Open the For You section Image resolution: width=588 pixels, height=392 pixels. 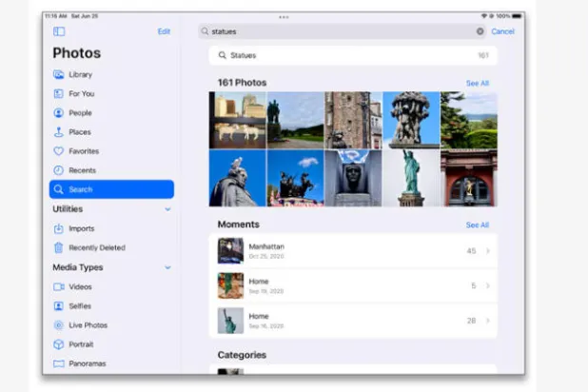tap(81, 94)
